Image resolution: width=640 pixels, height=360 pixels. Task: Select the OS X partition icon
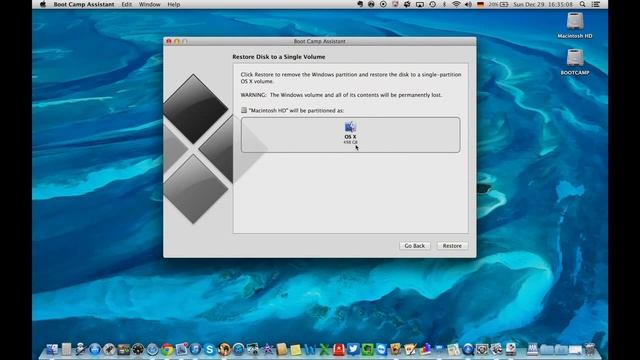pyautogui.click(x=350, y=127)
